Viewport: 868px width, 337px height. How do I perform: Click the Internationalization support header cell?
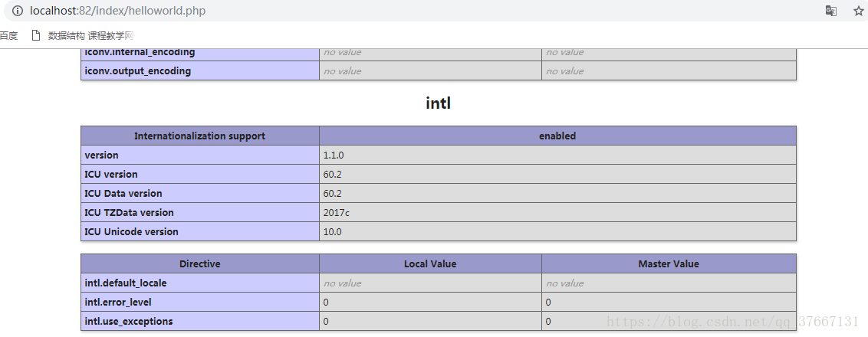pos(200,136)
